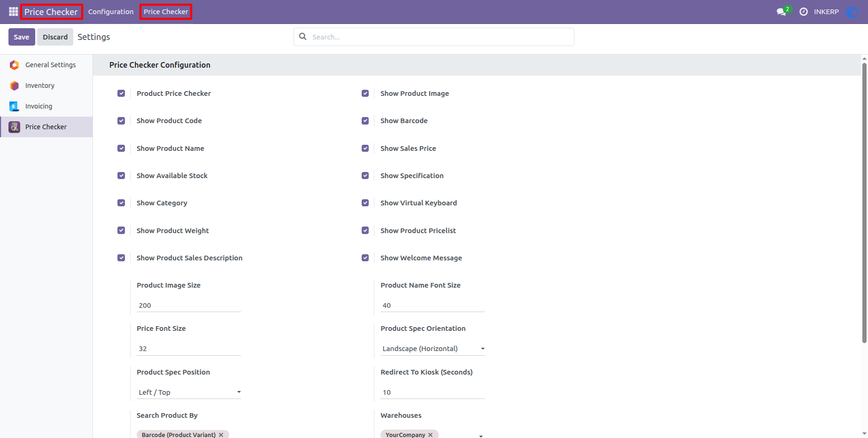Toggle the Show Virtual Keyboard checkbox
This screenshot has height=438, width=868.
(x=365, y=203)
